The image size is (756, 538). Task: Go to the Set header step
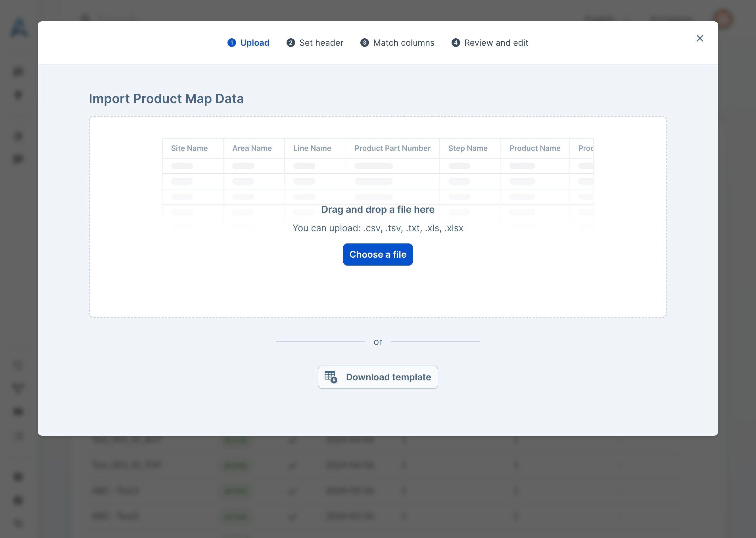(321, 43)
